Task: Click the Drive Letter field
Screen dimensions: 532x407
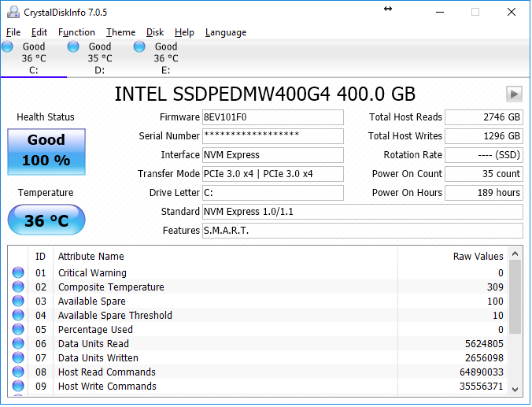Action: click(273, 193)
